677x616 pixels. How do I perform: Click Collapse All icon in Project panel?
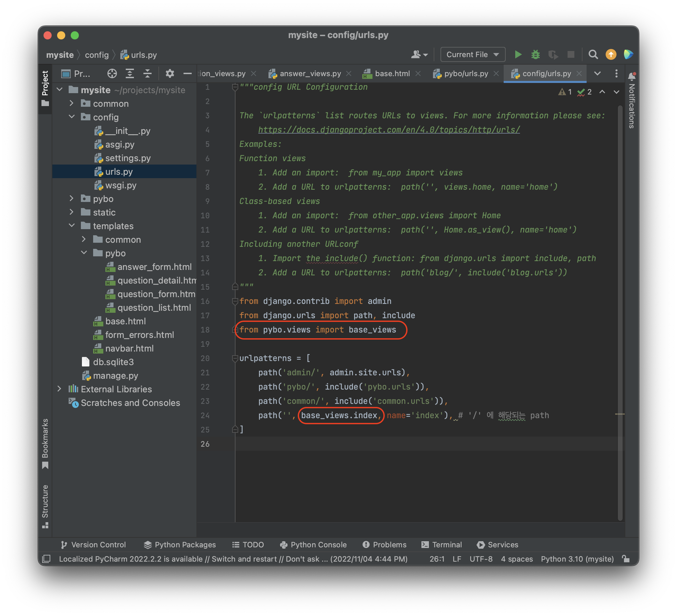click(x=147, y=73)
